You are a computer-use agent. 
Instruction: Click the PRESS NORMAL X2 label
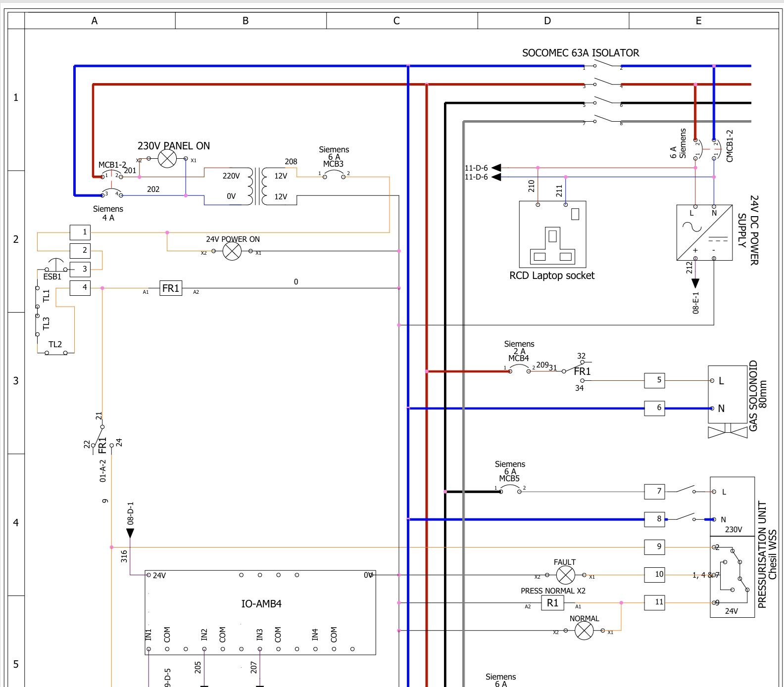pyautogui.click(x=553, y=591)
